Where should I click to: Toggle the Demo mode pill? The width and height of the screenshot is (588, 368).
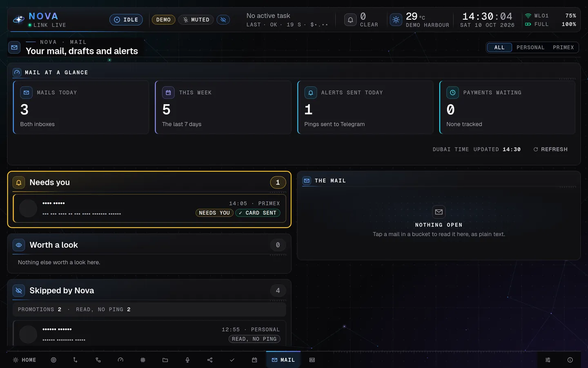pos(163,20)
